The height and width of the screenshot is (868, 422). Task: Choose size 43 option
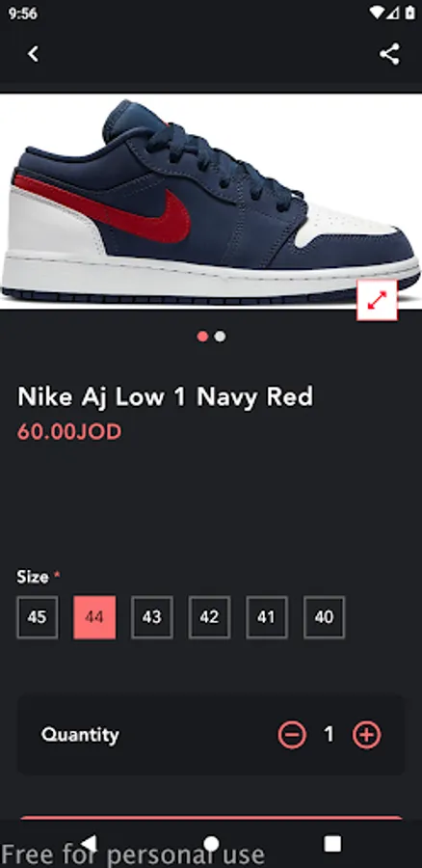(x=152, y=617)
